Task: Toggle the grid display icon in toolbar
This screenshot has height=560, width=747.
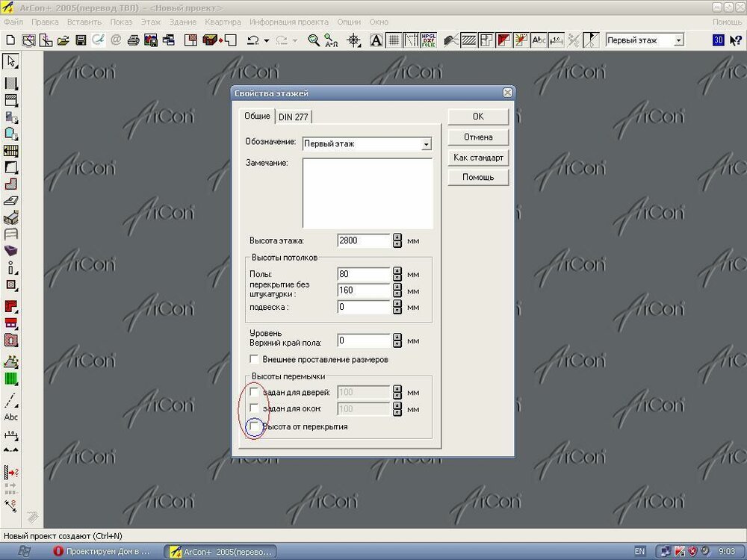Action: point(394,40)
